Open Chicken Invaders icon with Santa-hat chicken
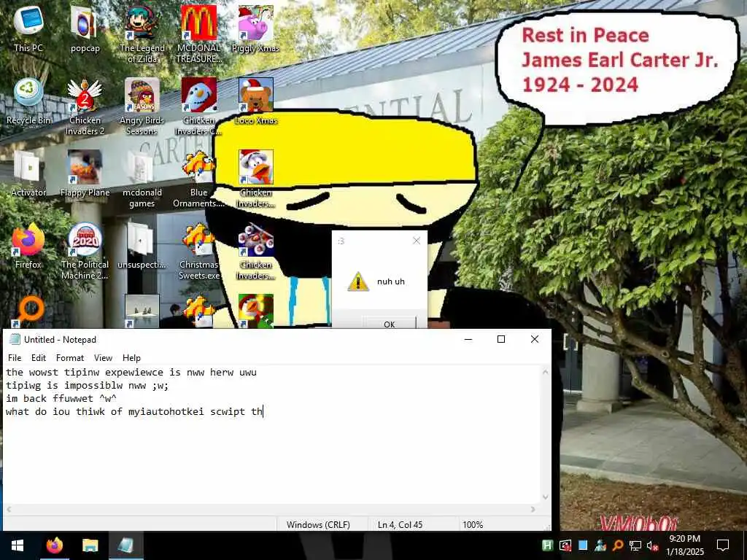The width and height of the screenshot is (747, 560). 255,179
